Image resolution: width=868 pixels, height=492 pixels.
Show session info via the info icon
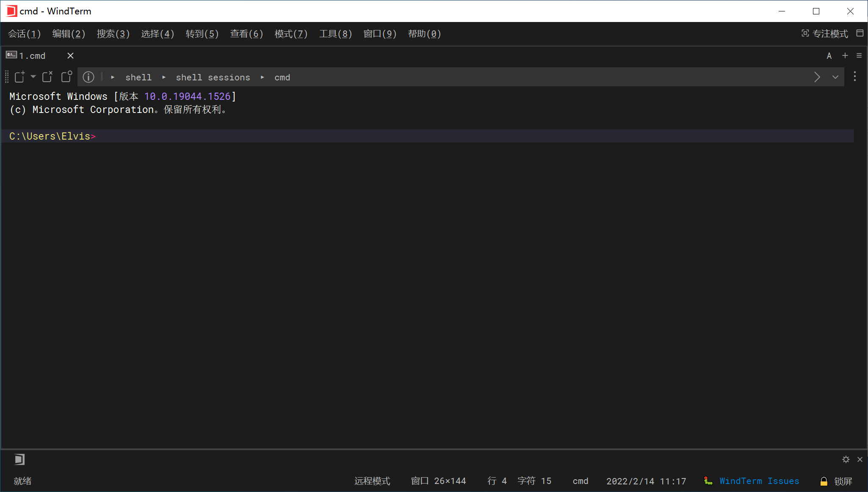tap(88, 77)
